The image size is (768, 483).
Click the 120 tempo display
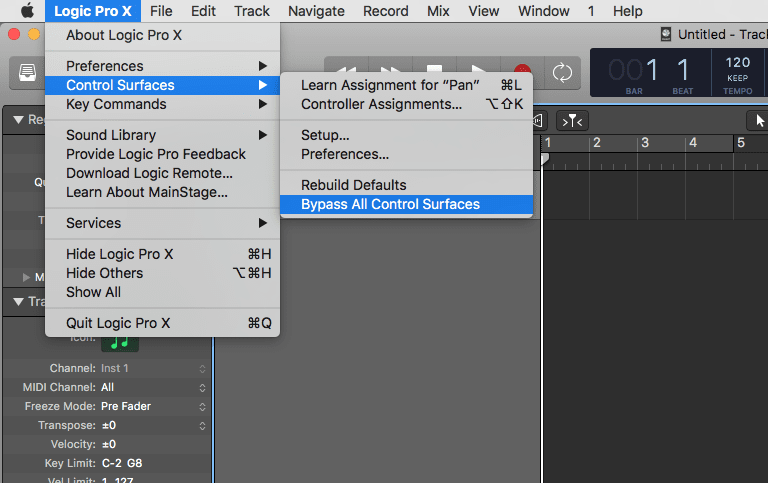point(738,63)
